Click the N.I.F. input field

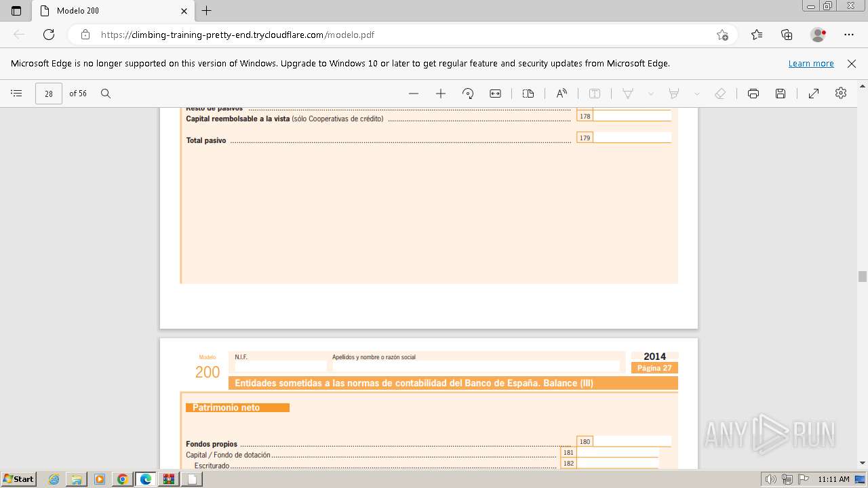(x=281, y=366)
